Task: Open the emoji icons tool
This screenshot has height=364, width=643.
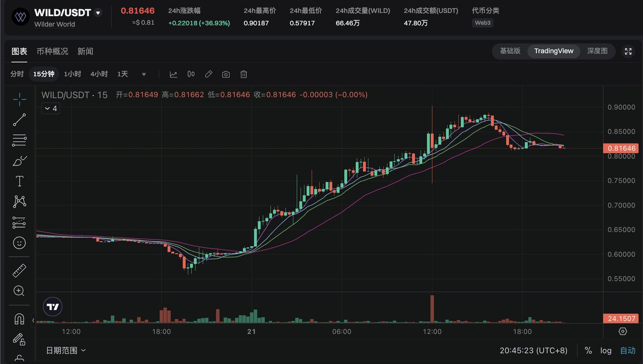Action: (x=19, y=242)
